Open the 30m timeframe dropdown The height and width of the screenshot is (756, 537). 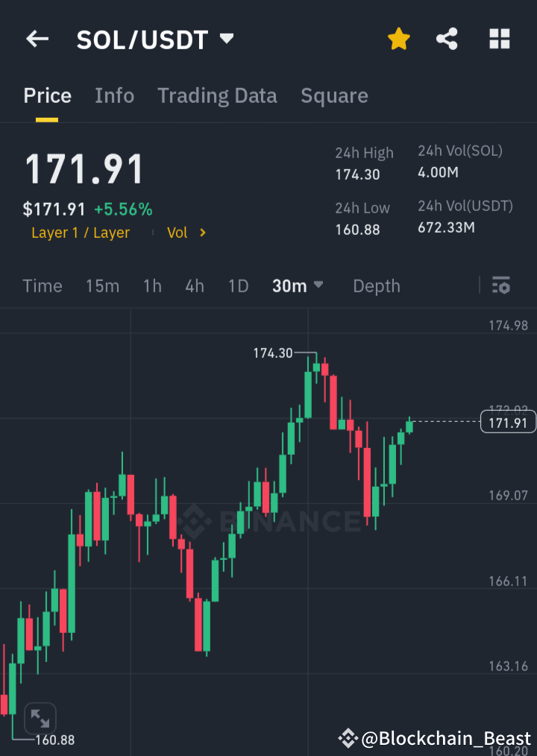point(298,286)
